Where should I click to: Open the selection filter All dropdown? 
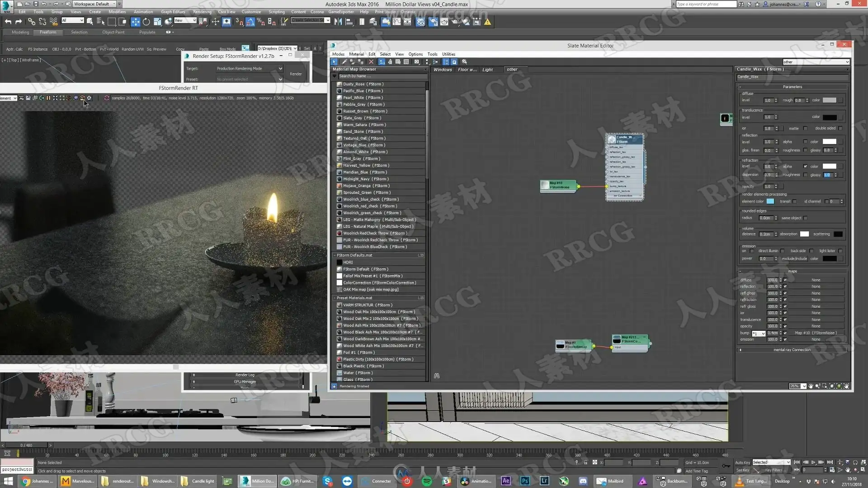click(x=72, y=20)
